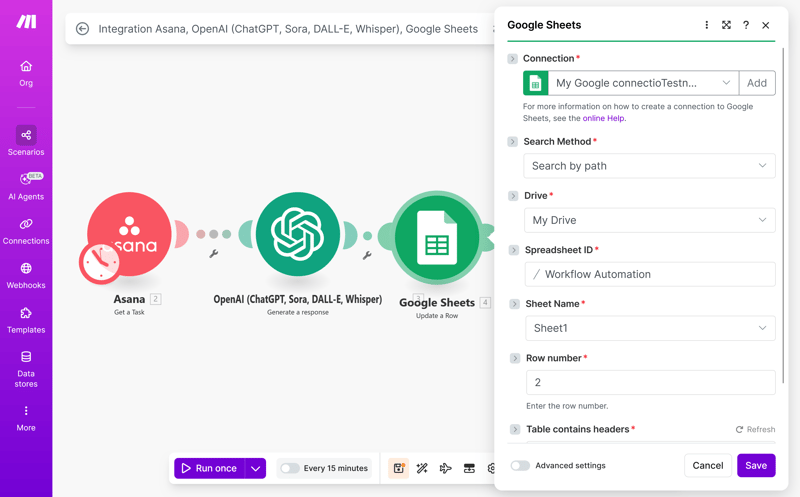Click the airplane explain flow icon
Screen dimensions: 800x497
446,468
